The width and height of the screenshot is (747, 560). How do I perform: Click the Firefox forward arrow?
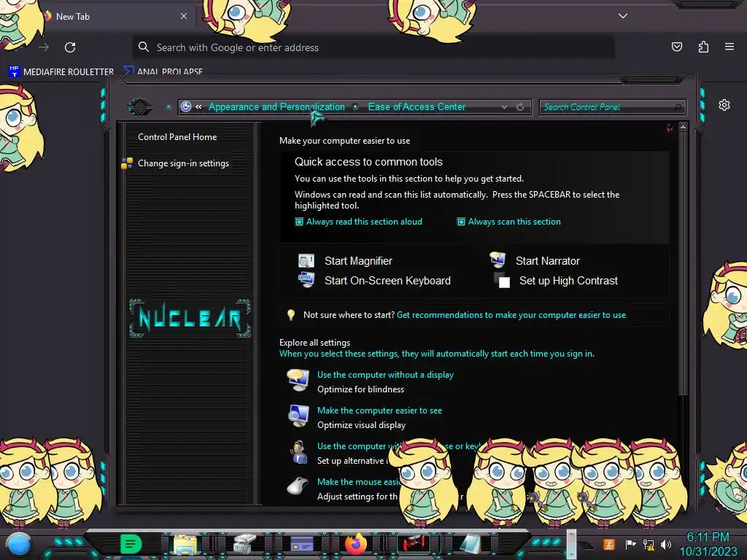tap(44, 47)
